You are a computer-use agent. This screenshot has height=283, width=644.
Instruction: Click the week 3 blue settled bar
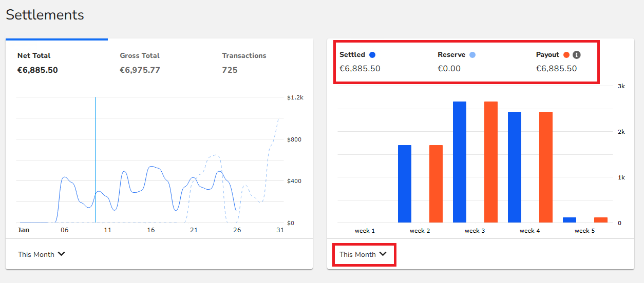click(460, 162)
